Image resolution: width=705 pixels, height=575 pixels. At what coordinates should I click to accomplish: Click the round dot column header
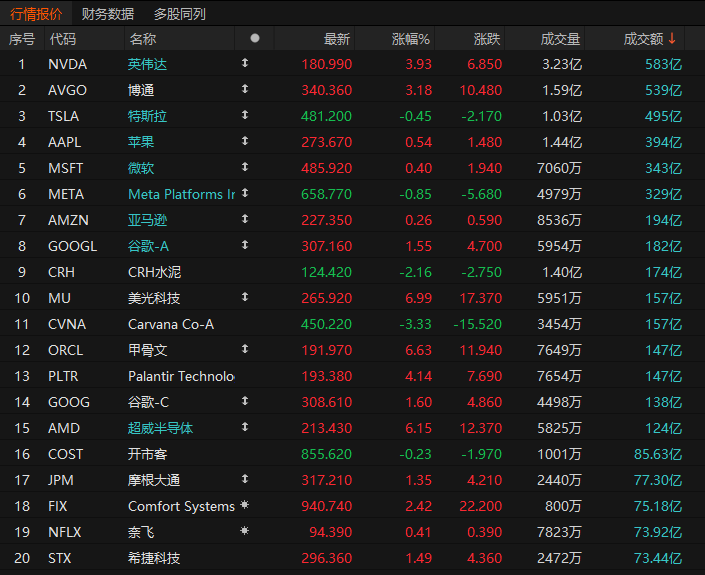(x=255, y=38)
